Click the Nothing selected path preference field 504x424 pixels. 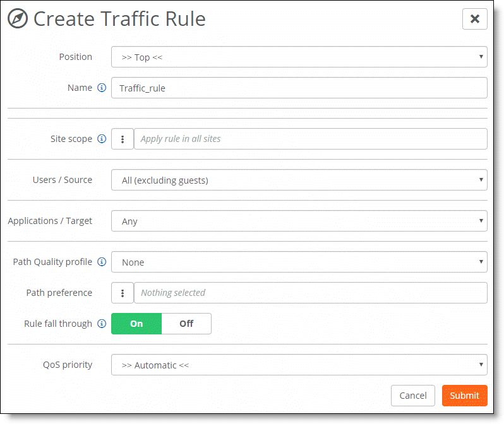tap(311, 293)
